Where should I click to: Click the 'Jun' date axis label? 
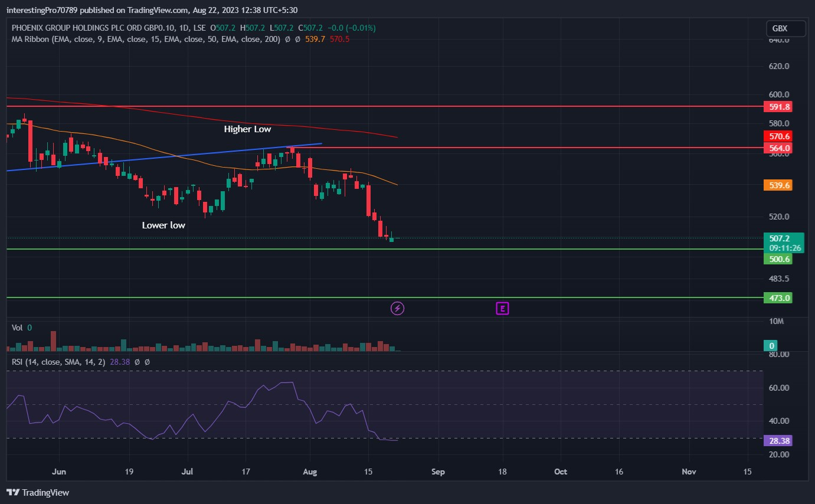(x=58, y=472)
